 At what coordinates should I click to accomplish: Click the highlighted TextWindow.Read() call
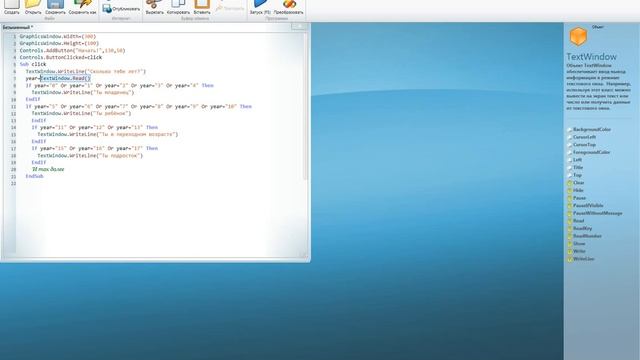coord(65,78)
